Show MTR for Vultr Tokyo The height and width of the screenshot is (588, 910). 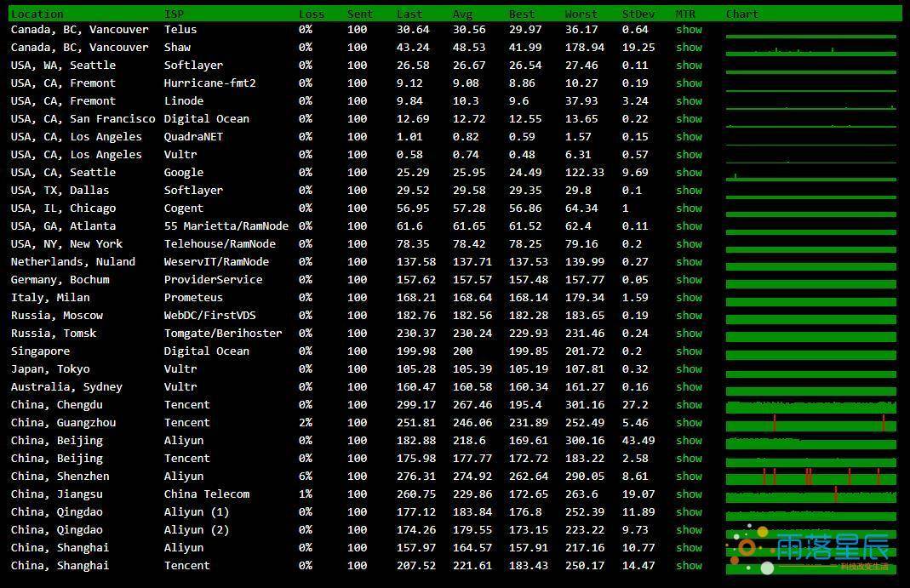689,368
